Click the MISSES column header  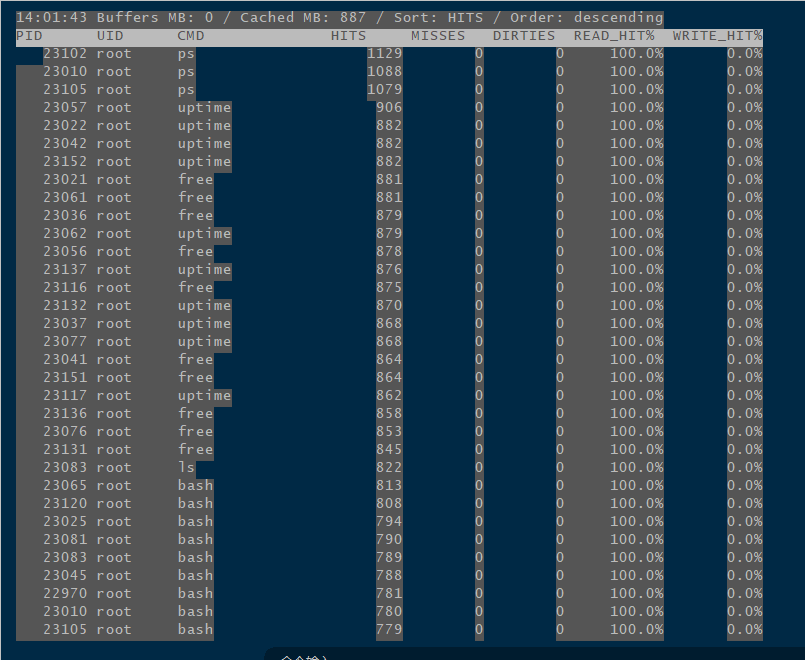click(x=438, y=36)
